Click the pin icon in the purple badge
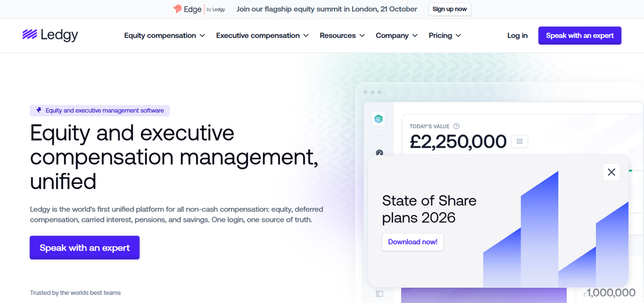 pos(39,110)
